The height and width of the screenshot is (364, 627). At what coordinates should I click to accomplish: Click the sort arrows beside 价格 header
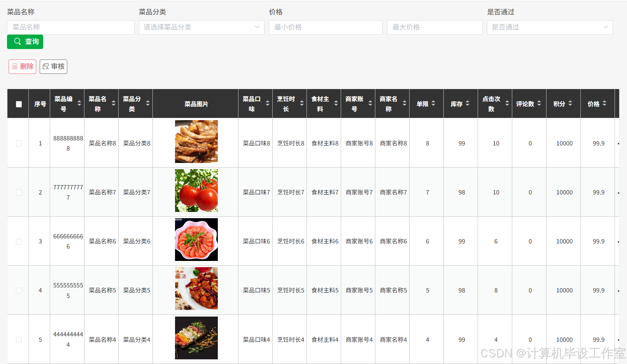604,103
